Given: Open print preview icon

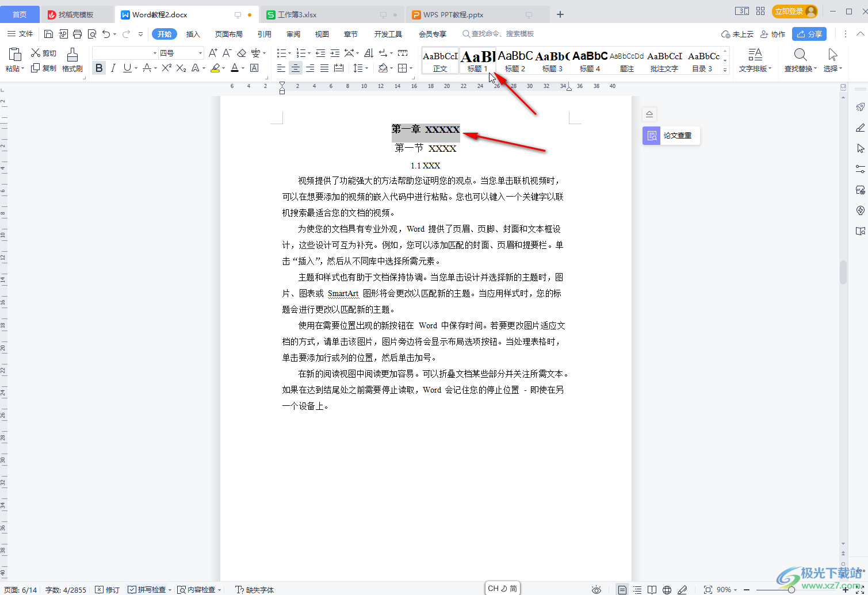Looking at the screenshot, I should coord(92,34).
